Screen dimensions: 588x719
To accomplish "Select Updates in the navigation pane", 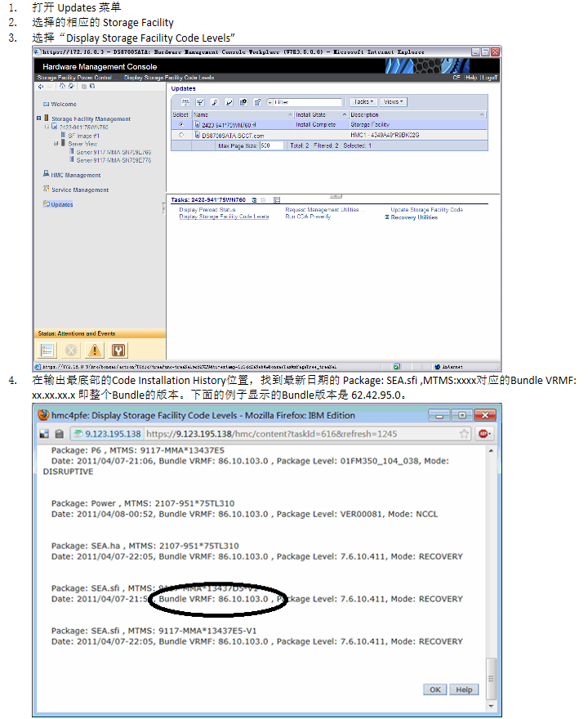I will click(x=62, y=204).
